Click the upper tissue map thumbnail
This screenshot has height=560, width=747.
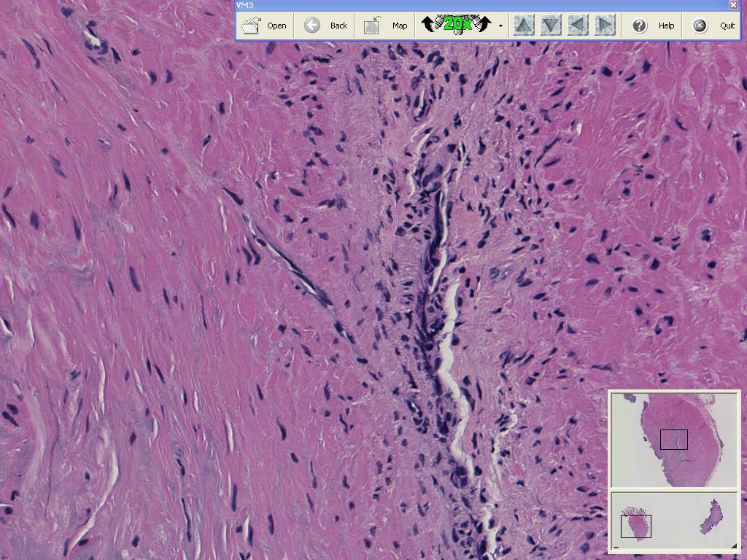coord(673,440)
